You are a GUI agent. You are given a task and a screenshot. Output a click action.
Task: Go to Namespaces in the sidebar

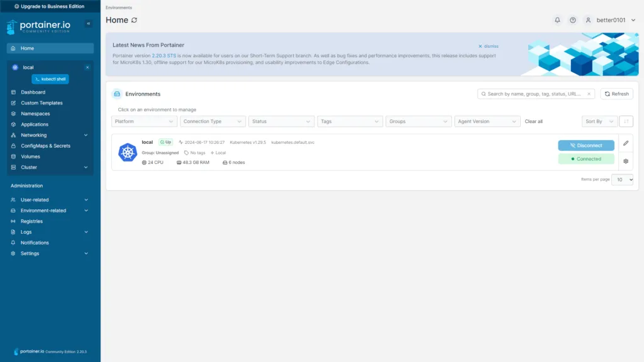[35, 114]
